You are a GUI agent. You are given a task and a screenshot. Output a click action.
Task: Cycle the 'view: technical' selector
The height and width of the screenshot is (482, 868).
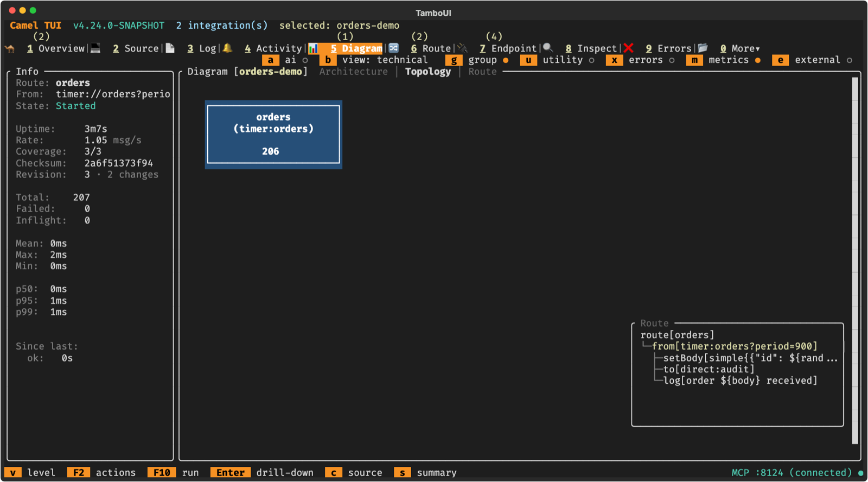click(374, 60)
